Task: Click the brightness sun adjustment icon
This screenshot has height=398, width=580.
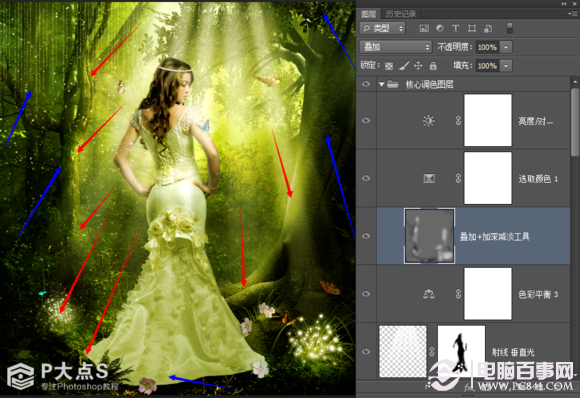Action: pyautogui.click(x=428, y=121)
